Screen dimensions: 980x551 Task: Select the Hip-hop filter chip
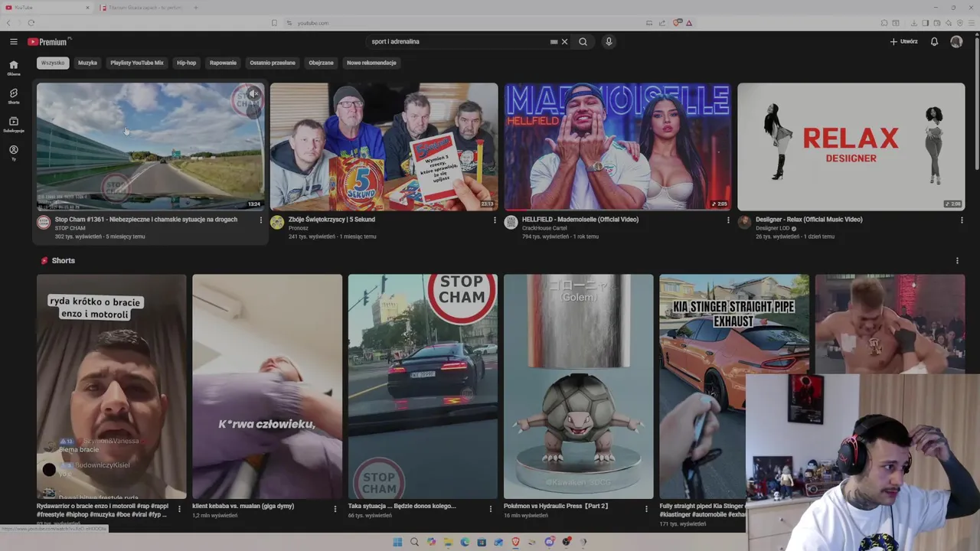tap(187, 63)
